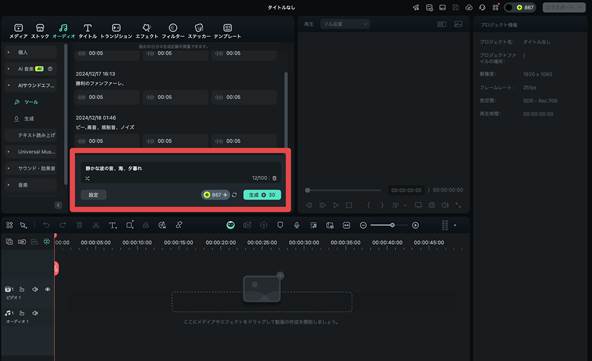The height and width of the screenshot is (361, 592).
Task: Select the crop tool in timeline toolbar
Action: 130,225
